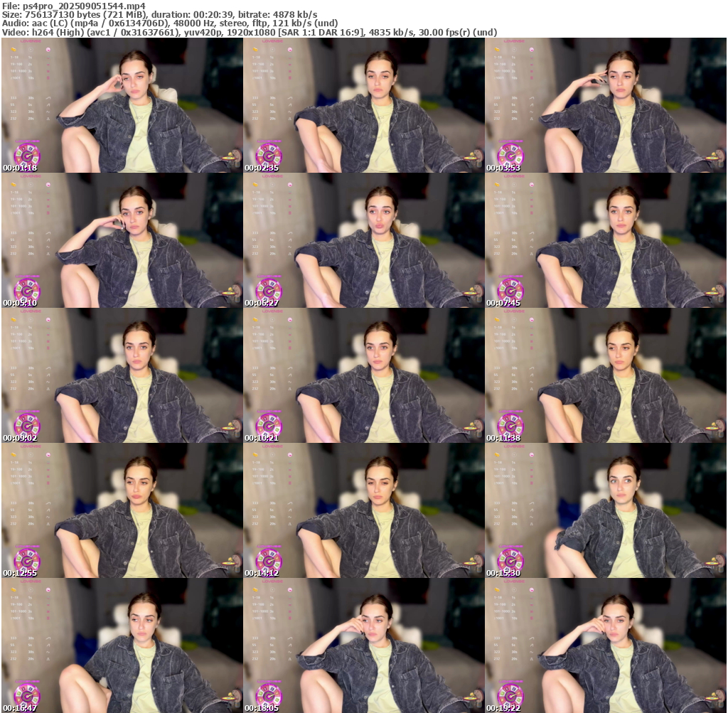The height and width of the screenshot is (713, 728).
Task: Open the thumbnail at timestamp 00:01:18
Action: tap(122, 105)
